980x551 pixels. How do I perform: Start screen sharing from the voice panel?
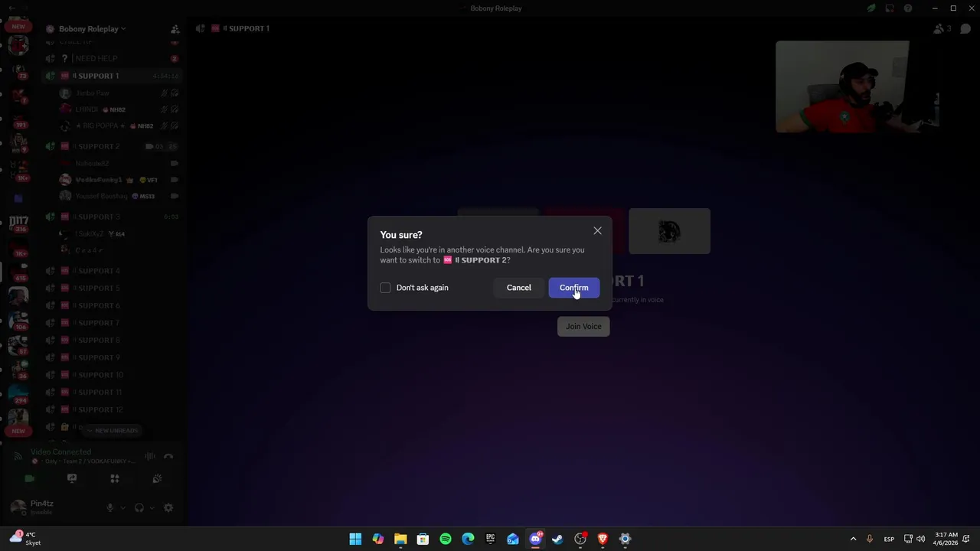coord(72,479)
